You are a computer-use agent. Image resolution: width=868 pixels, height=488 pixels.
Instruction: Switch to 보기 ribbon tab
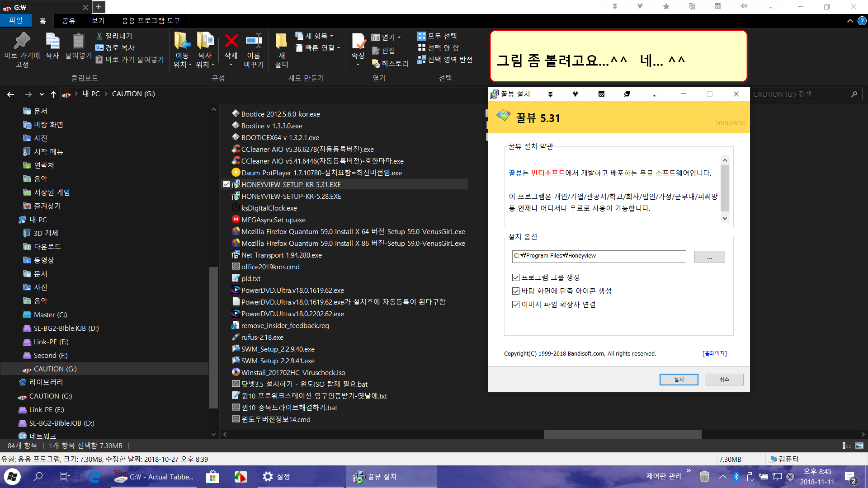tap(98, 21)
